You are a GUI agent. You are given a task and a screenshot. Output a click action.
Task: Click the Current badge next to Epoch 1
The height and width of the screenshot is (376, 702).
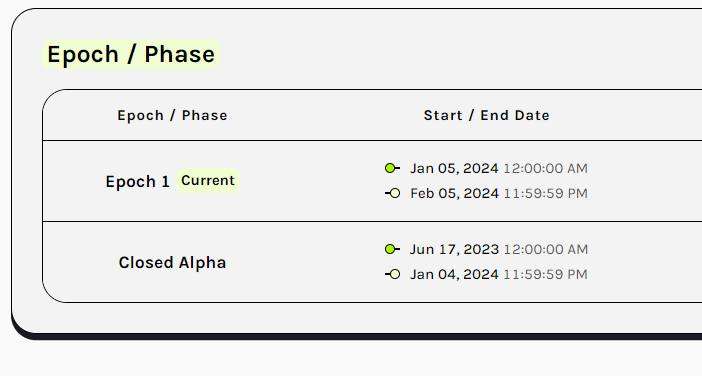[208, 181]
